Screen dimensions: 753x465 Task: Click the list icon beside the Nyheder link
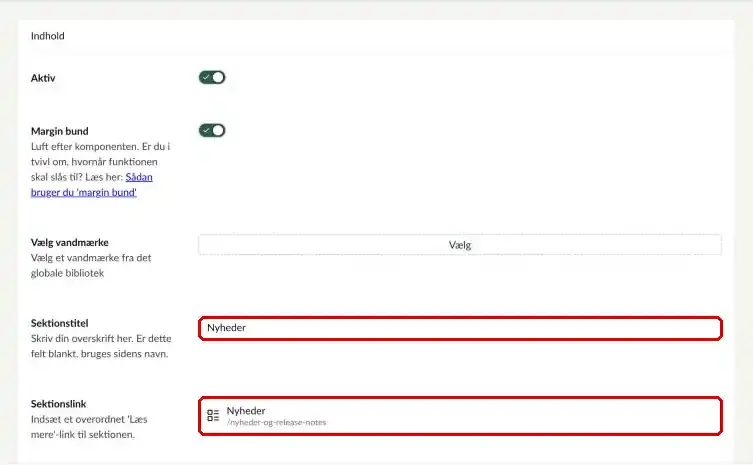(x=213, y=416)
